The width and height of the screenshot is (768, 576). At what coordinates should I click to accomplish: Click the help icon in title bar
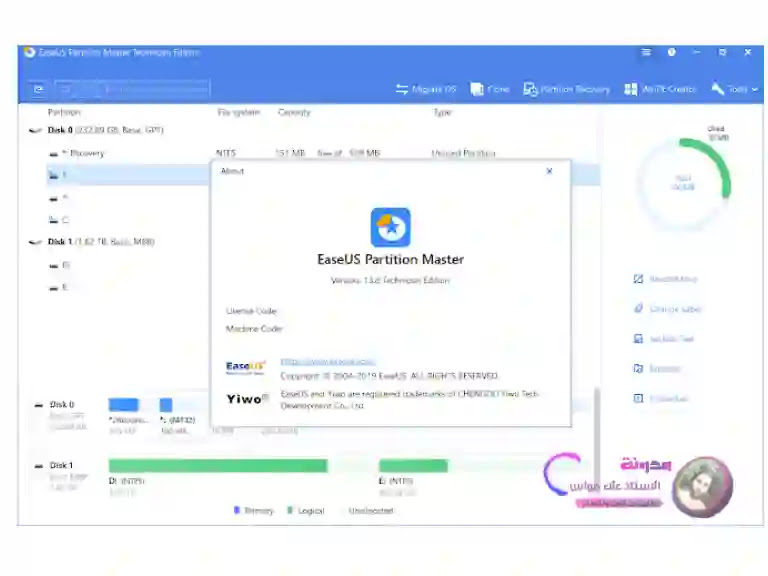tap(672, 52)
